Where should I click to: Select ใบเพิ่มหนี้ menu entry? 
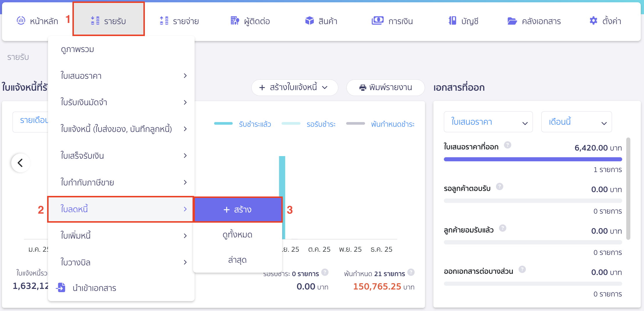121,235
